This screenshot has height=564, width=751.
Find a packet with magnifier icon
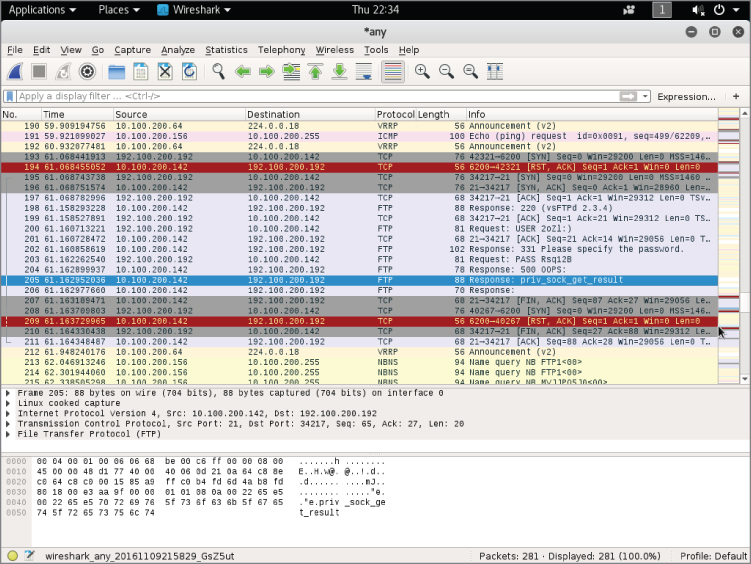coord(218,72)
